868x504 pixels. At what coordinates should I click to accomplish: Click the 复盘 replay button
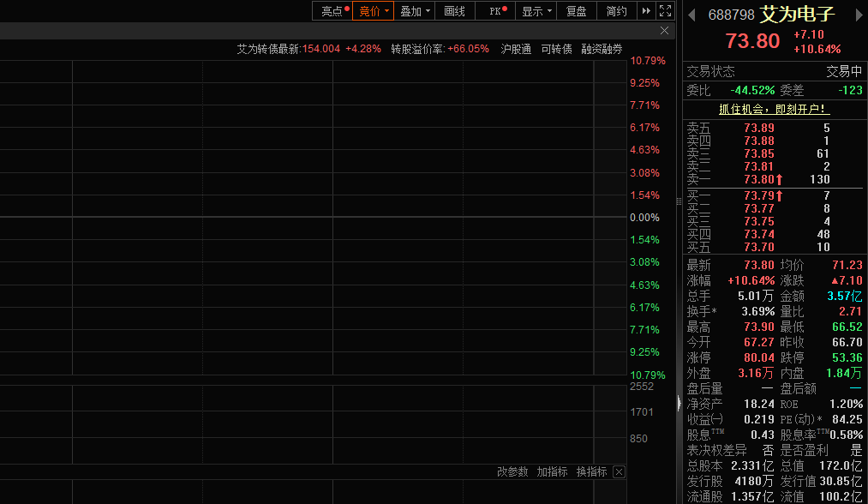577,11
